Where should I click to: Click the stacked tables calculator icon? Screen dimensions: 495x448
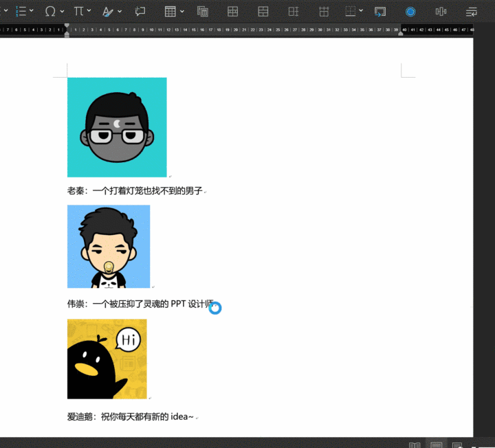click(203, 12)
